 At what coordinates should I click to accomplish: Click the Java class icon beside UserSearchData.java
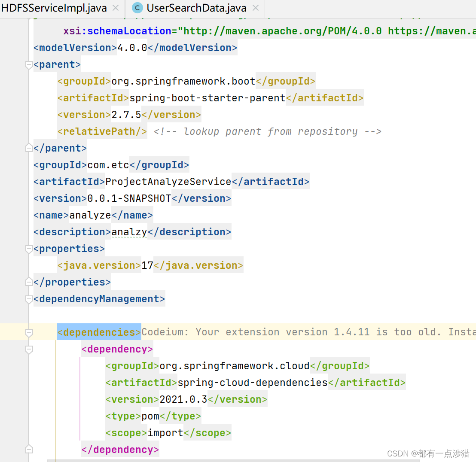[137, 8]
